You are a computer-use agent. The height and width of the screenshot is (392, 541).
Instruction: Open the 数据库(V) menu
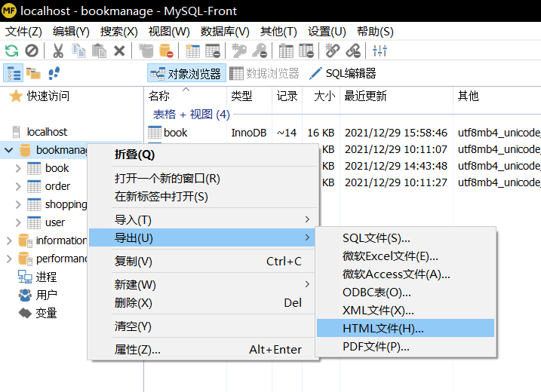[225, 32]
